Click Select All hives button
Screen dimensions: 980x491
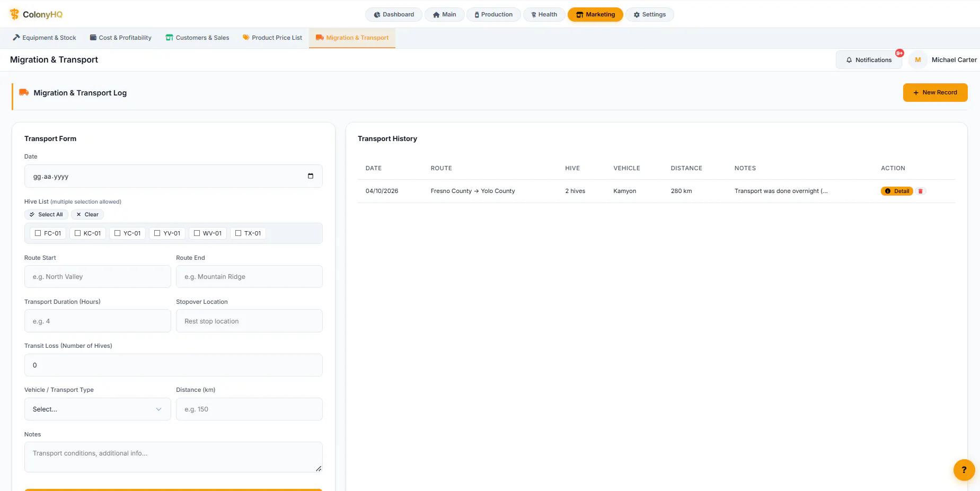(x=46, y=215)
